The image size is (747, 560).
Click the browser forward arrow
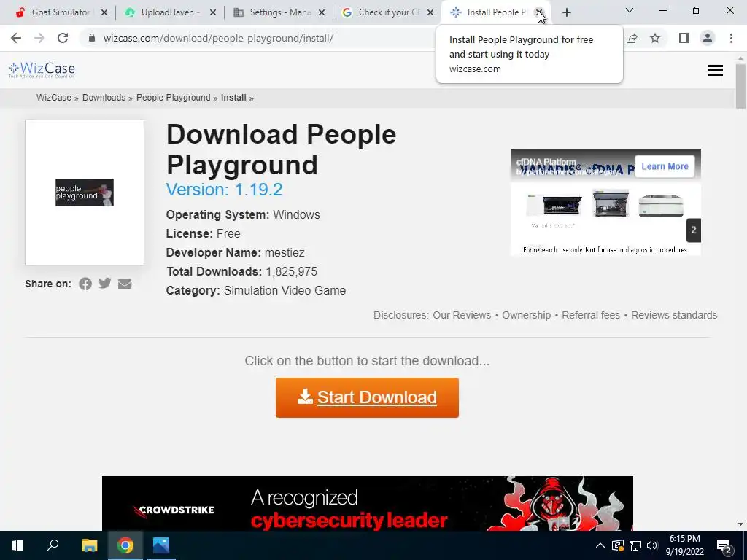(x=39, y=38)
